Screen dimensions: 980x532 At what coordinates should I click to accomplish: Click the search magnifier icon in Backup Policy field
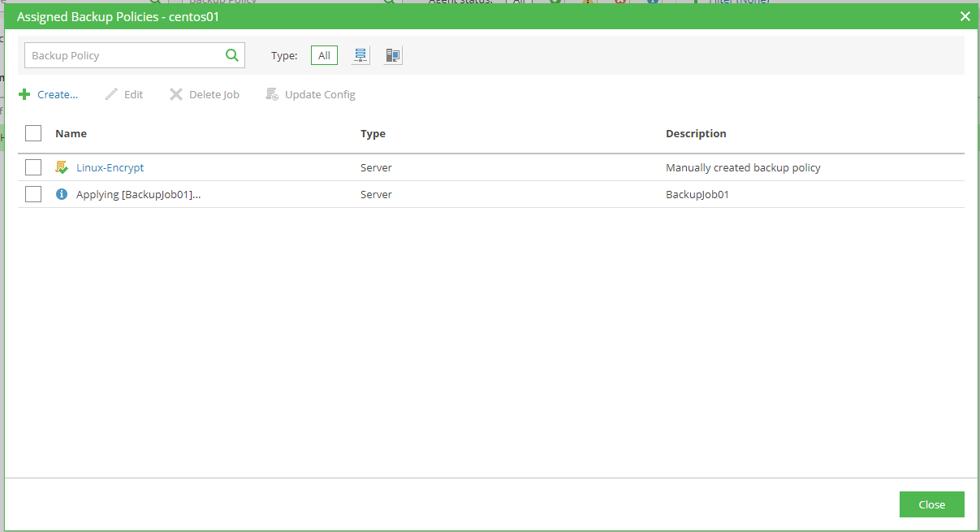(x=231, y=55)
